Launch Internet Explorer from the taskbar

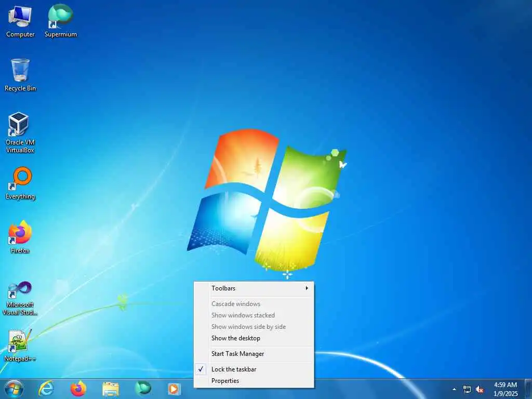click(x=46, y=389)
